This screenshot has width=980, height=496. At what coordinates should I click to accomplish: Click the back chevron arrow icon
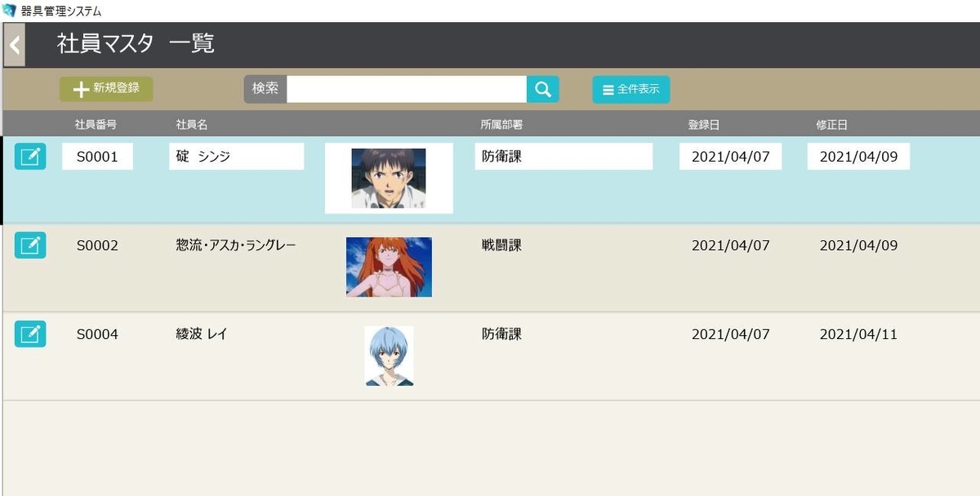pyautogui.click(x=15, y=45)
